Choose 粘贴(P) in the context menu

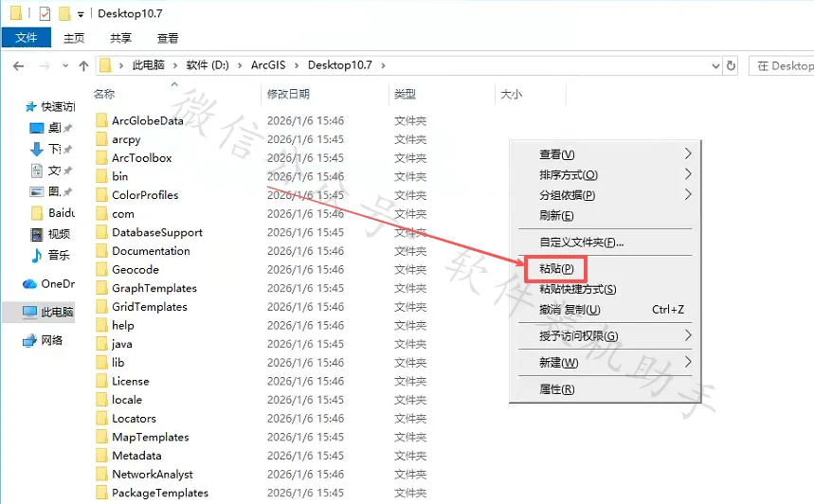[x=606, y=268]
